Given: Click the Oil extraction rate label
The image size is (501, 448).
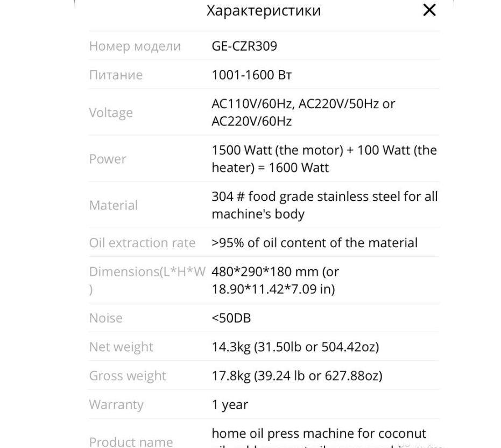Looking at the screenshot, I should [x=142, y=243].
